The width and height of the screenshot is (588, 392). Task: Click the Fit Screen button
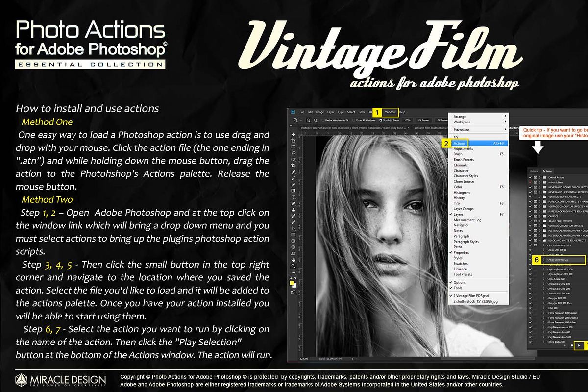coord(424,120)
